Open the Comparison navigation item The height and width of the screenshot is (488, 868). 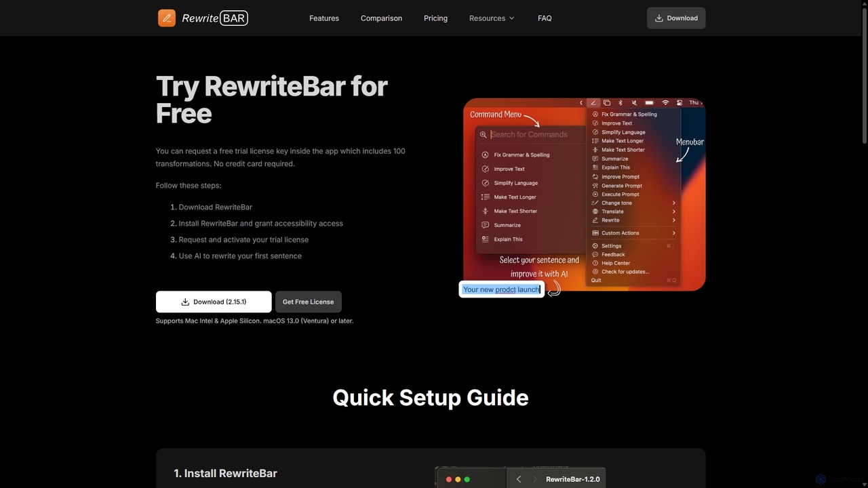[x=381, y=18]
